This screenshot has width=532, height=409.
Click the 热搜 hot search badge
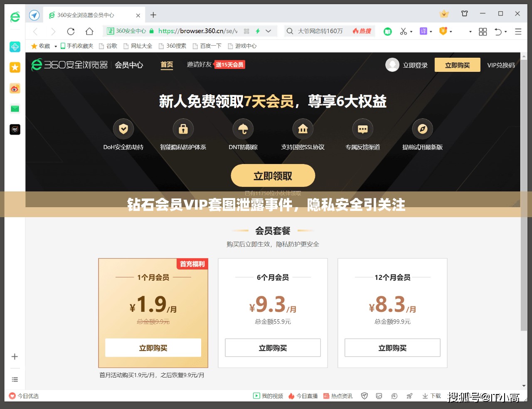[x=362, y=31]
